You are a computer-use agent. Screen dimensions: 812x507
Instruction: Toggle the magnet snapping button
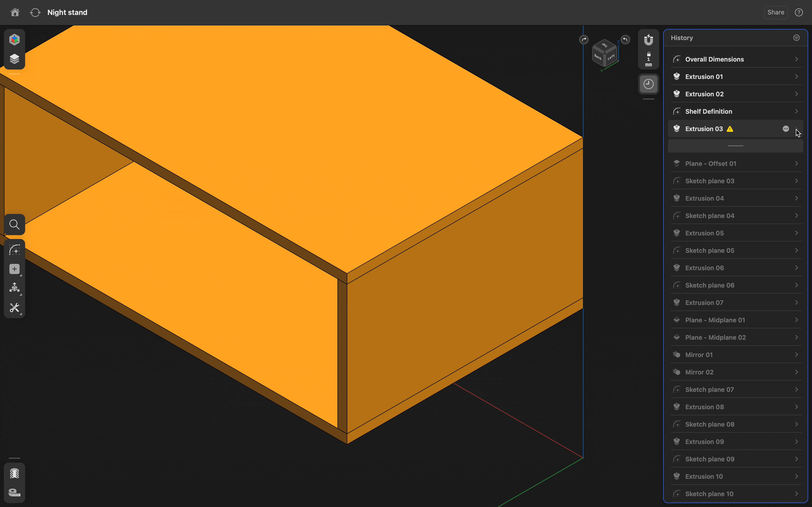click(648, 40)
